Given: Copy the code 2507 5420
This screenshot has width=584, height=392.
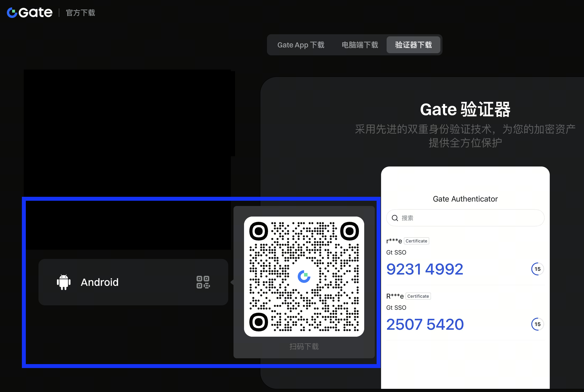Looking at the screenshot, I should click(x=425, y=324).
